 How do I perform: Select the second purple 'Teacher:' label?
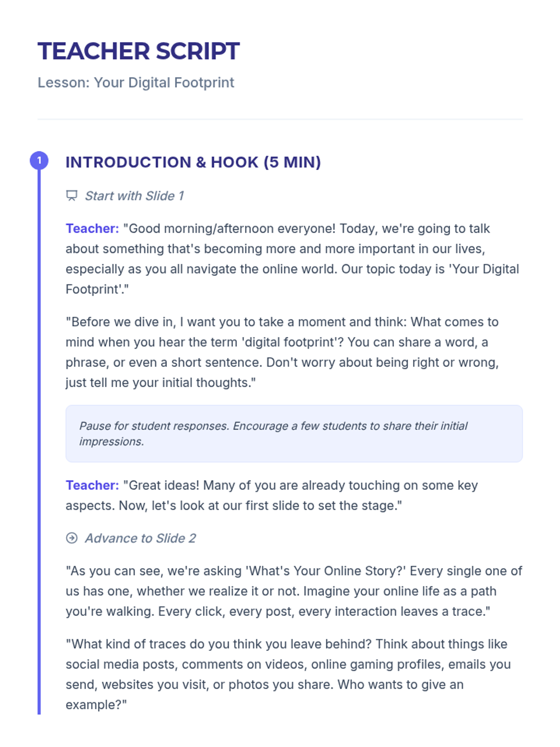(92, 485)
